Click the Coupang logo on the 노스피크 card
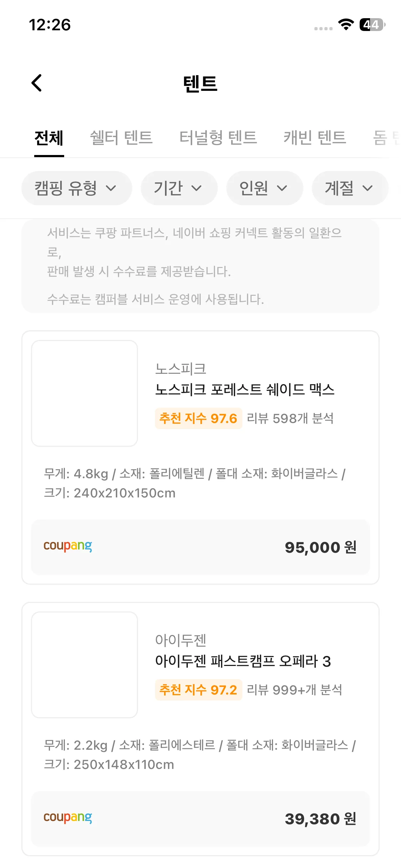 coord(68,546)
